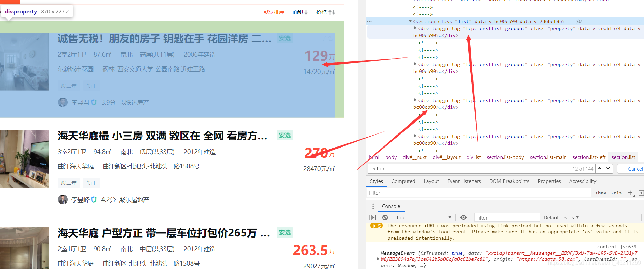
Task: Open listing 海天华庭楃 小三房 双满 title
Action: [x=163, y=136]
